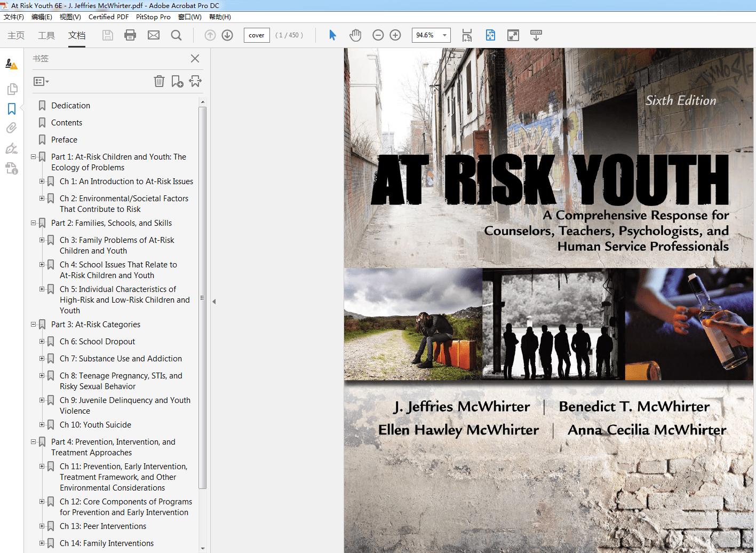
Task: Open the zoom percentage dropdown
Action: tap(444, 35)
